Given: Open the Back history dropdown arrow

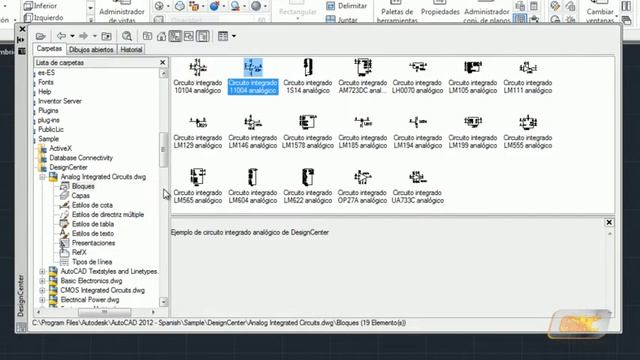Looking at the screenshot, I should click(x=72, y=36).
